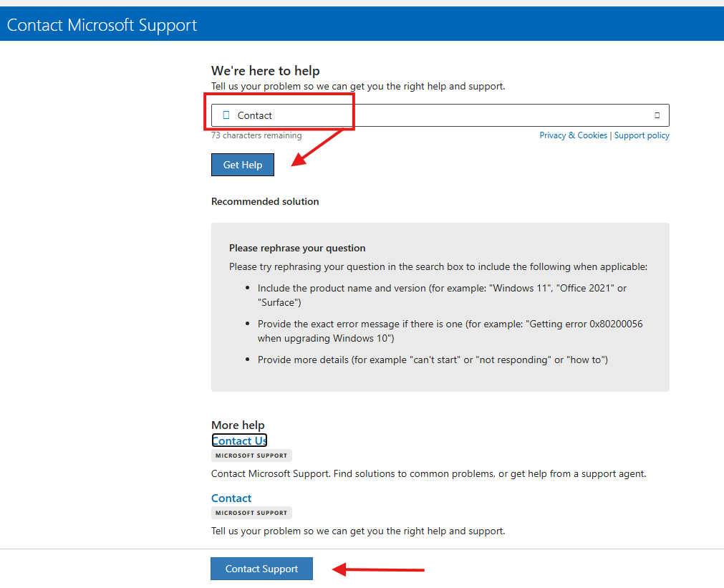Click the Microsoft Support badge under Contact Us
Viewport: 724px width, 588px height.
pyautogui.click(x=251, y=456)
